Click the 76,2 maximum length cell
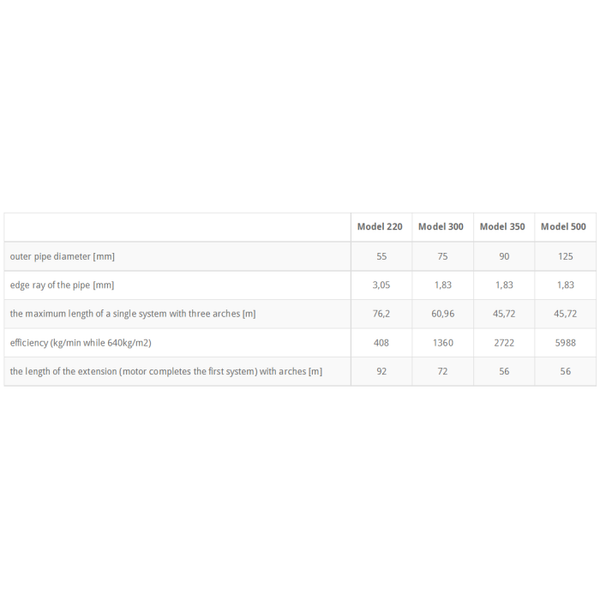The width and height of the screenshot is (600, 600). 382,314
